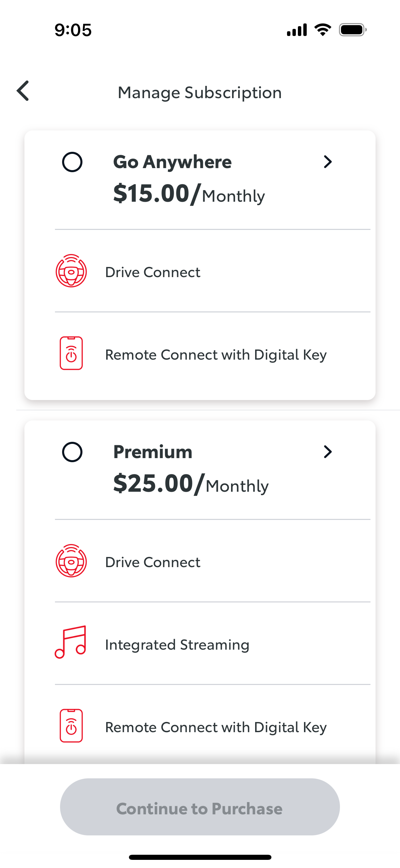Viewport: 400px width, 868px height.
Task: Click the Premium Remote Connect phone icon
Action: tap(71, 726)
